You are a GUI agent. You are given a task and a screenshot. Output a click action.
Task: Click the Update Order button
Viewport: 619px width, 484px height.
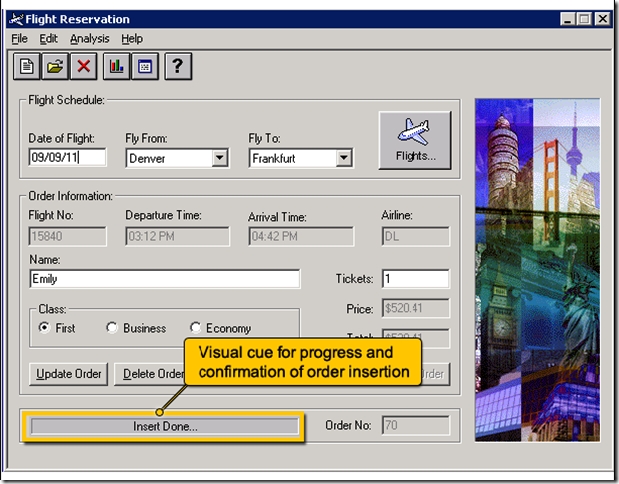[x=68, y=374]
